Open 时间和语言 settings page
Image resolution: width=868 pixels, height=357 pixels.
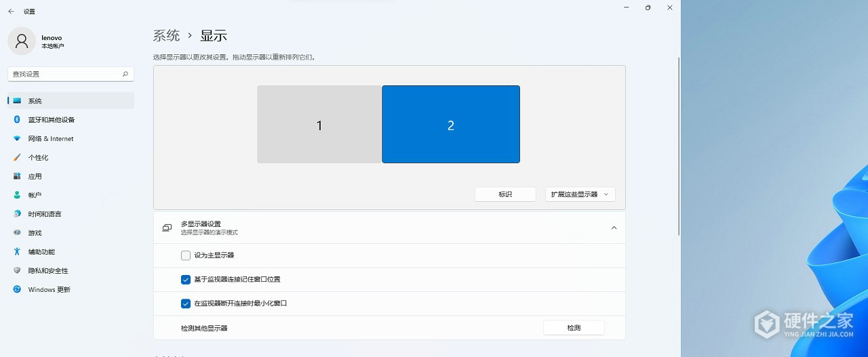71,214
